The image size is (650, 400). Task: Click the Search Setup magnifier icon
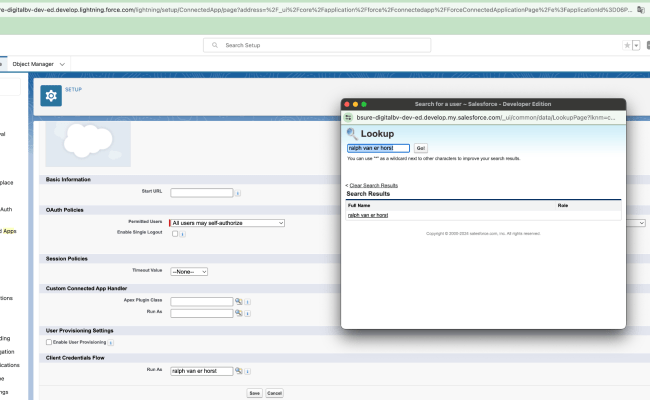[x=215, y=45]
